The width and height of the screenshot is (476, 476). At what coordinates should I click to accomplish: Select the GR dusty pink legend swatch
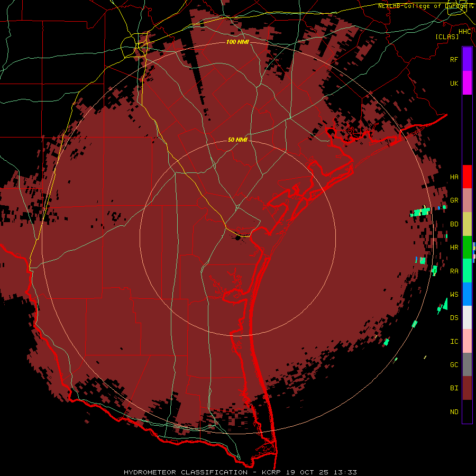pyautogui.click(x=467, y=200)
